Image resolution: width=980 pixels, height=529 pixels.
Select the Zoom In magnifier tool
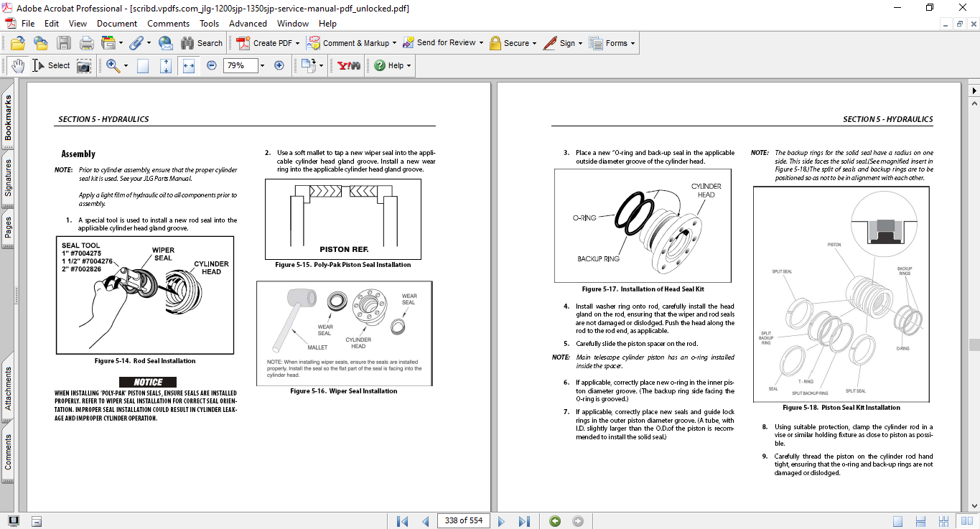coord(113,65)
